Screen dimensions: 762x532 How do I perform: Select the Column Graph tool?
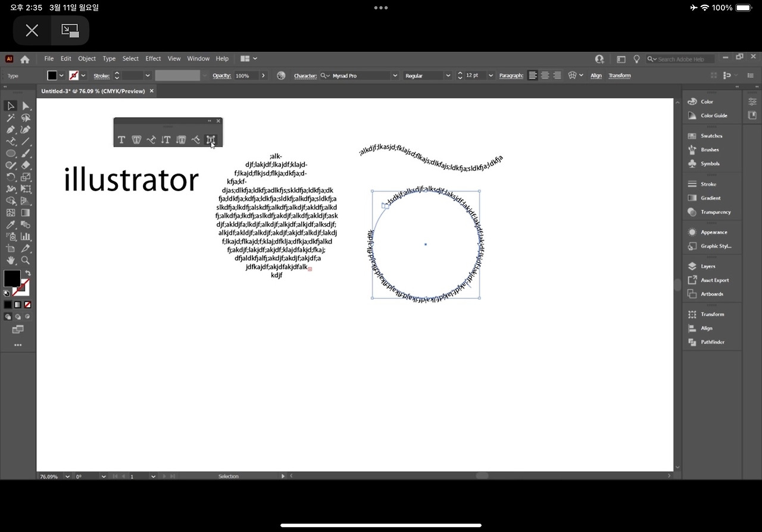tap(26, 237)
